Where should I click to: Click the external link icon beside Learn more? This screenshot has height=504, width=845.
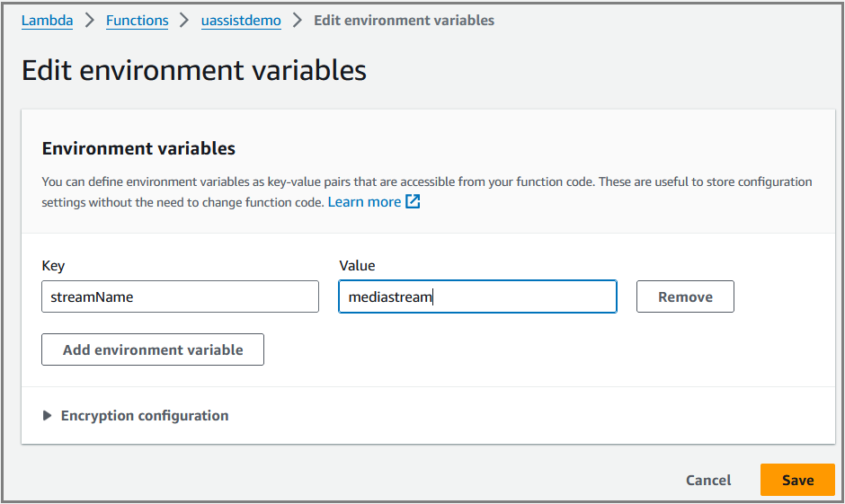(413, 201)
